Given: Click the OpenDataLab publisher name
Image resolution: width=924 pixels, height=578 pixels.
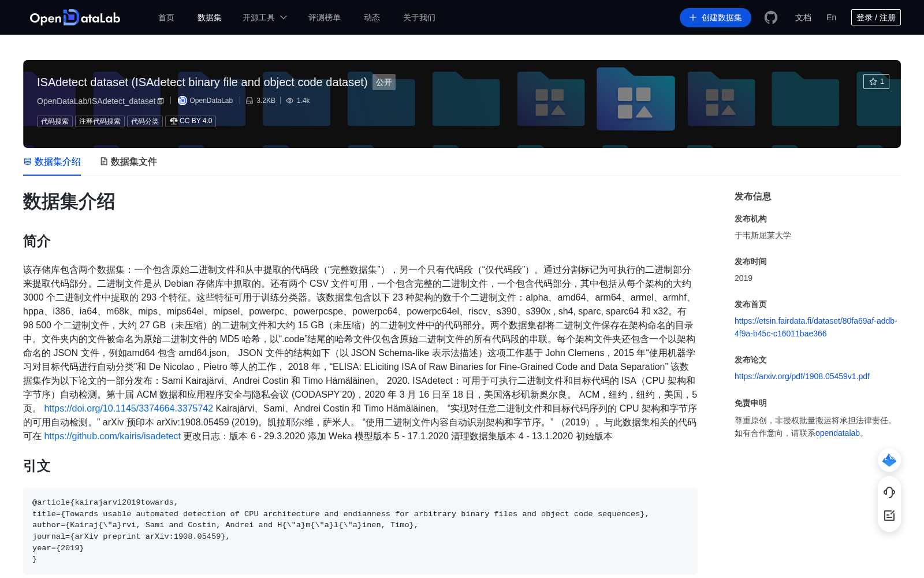Looking at the screenshot, I should point(211,101).
